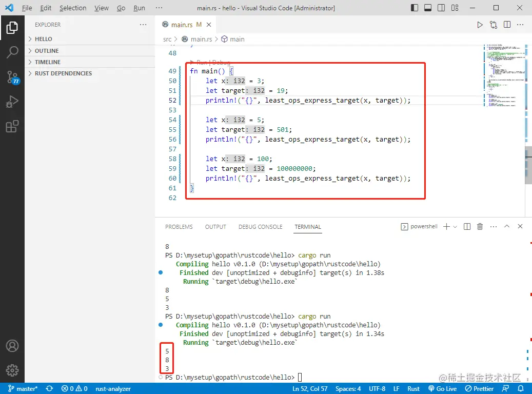Open the Go menu

click(121, 8)
